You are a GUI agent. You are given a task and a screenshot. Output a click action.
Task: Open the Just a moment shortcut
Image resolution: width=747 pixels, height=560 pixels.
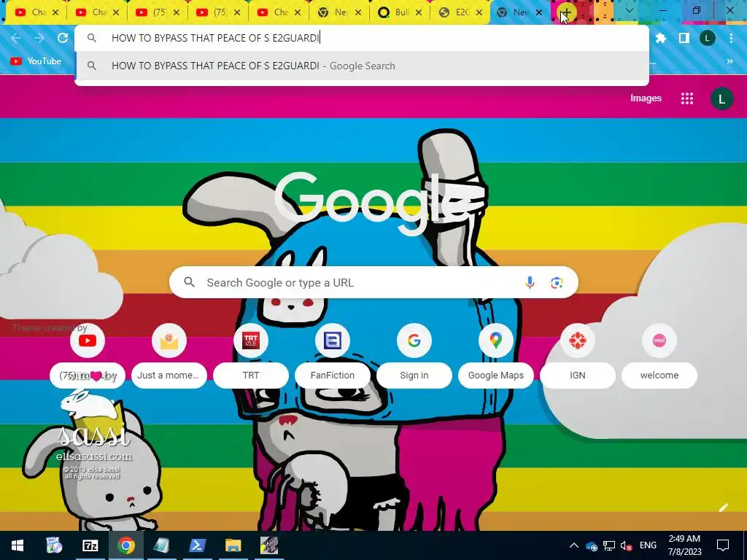coord(169,356)
